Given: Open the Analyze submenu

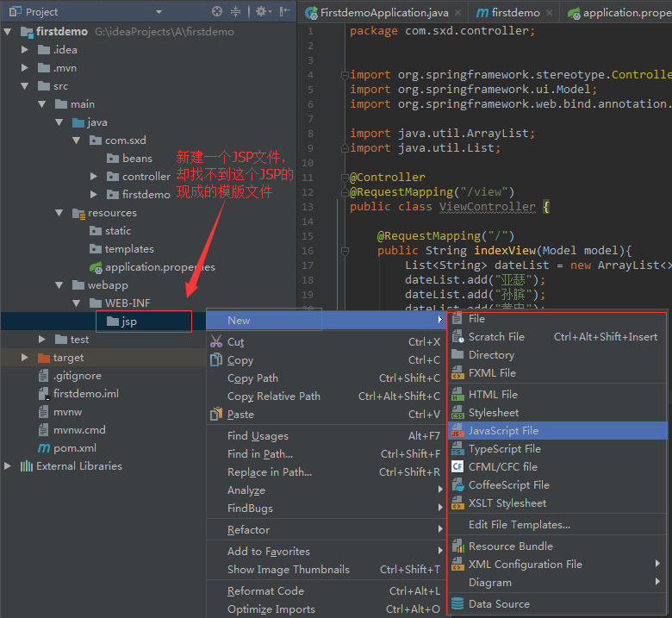Looking at the screenshot, I should [327, 490].
